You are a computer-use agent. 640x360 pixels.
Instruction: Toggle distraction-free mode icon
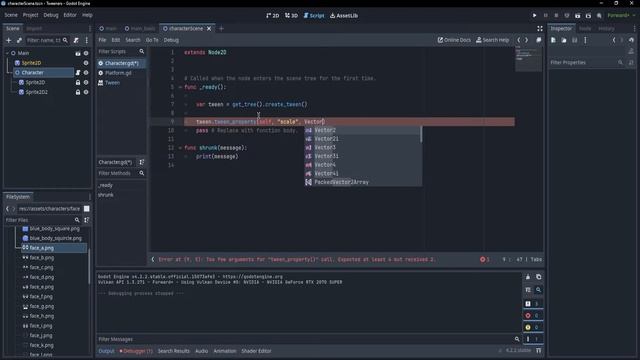[540, 29]
